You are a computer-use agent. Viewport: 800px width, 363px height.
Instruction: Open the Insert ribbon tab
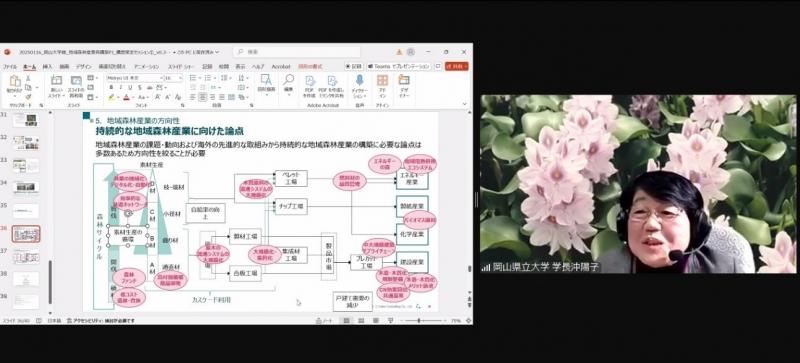(x=47, y=66)
